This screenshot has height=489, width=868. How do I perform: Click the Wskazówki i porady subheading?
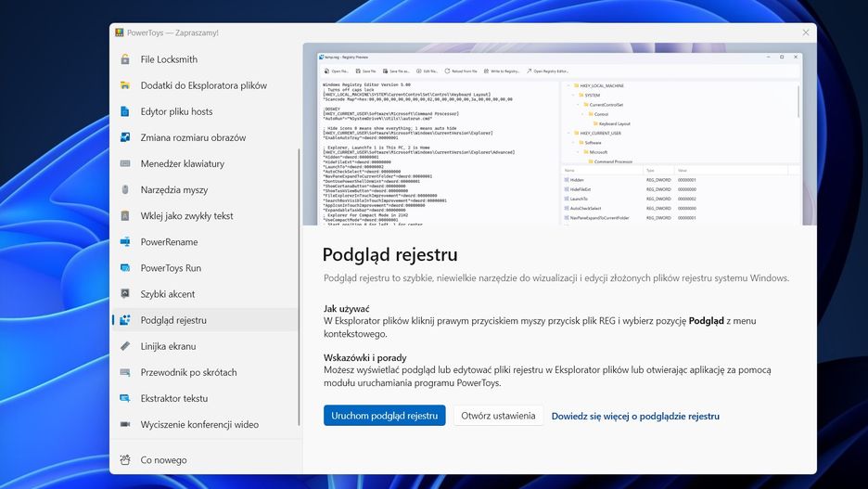(x=364, y=357)
